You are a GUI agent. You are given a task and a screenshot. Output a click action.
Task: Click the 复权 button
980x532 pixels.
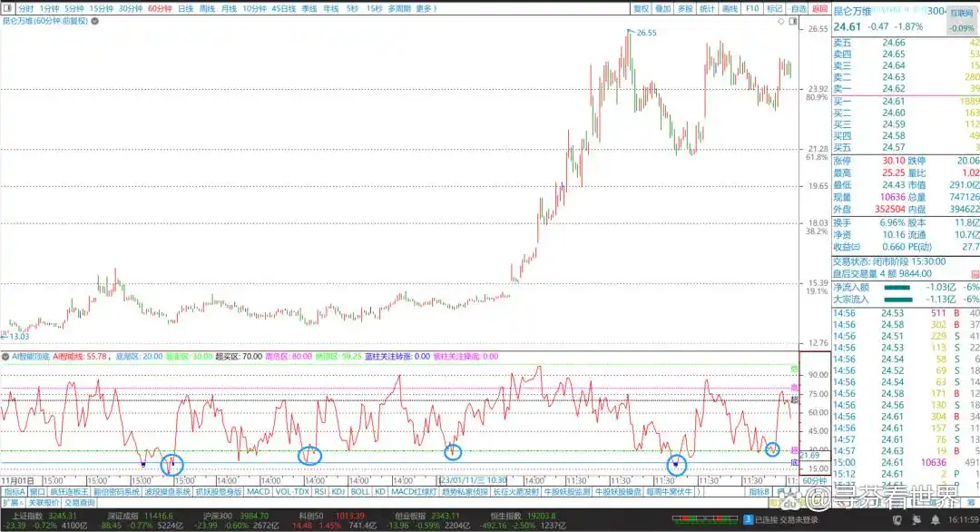[x=641, y=8]
